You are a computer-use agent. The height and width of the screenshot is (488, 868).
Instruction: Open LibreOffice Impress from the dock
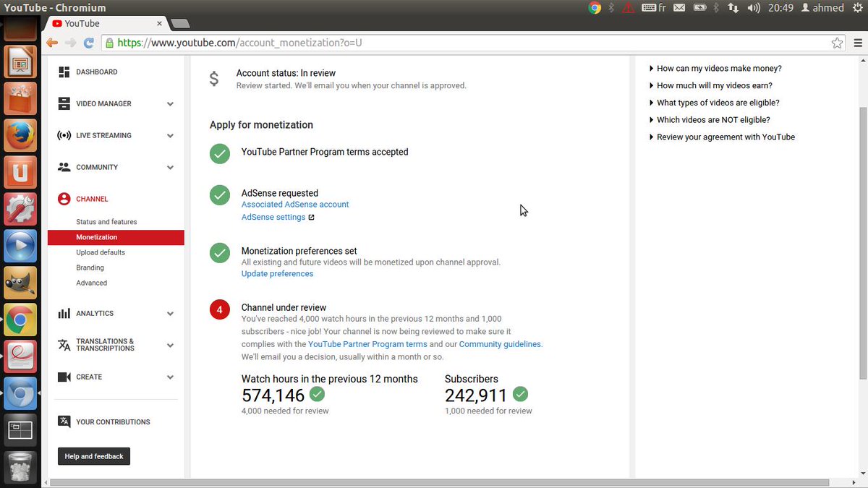pos(20,61)
